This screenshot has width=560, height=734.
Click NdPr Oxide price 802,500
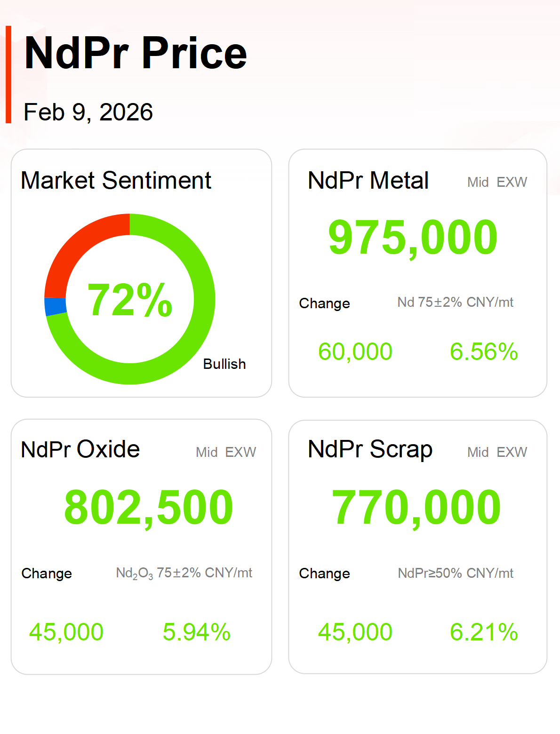point(149,508)
